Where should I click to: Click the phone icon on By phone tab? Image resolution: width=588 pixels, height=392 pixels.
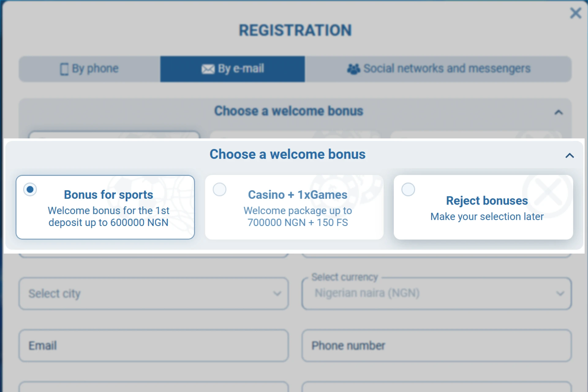coord(65,69)
